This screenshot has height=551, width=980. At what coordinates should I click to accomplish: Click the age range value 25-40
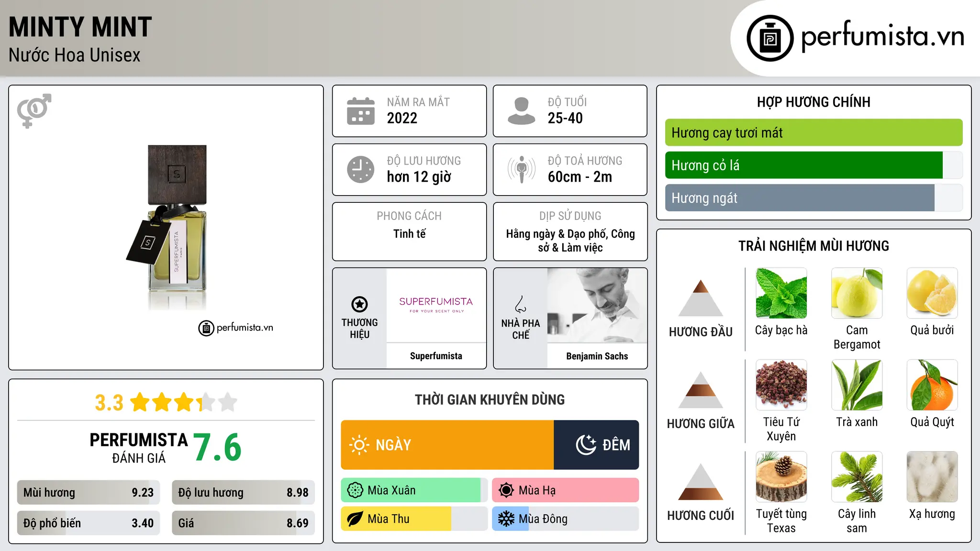click(x=565, y=118)
